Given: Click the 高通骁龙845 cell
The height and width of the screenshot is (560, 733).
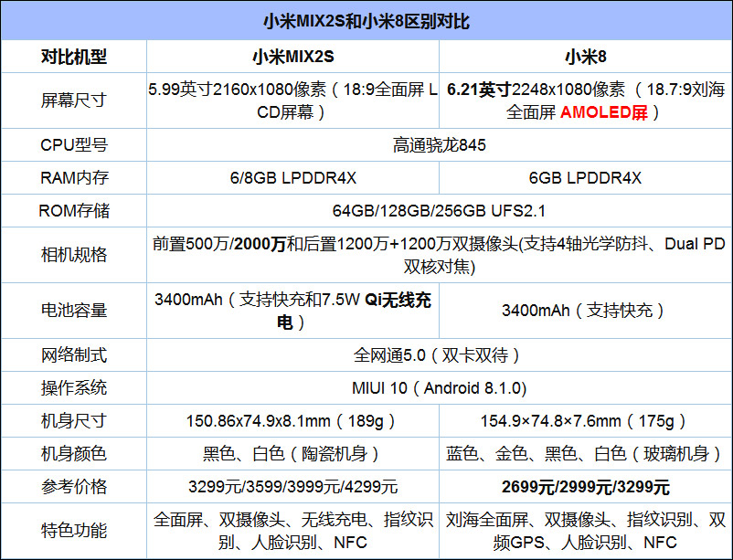Looking at the screenshot, I should (439, 145).
